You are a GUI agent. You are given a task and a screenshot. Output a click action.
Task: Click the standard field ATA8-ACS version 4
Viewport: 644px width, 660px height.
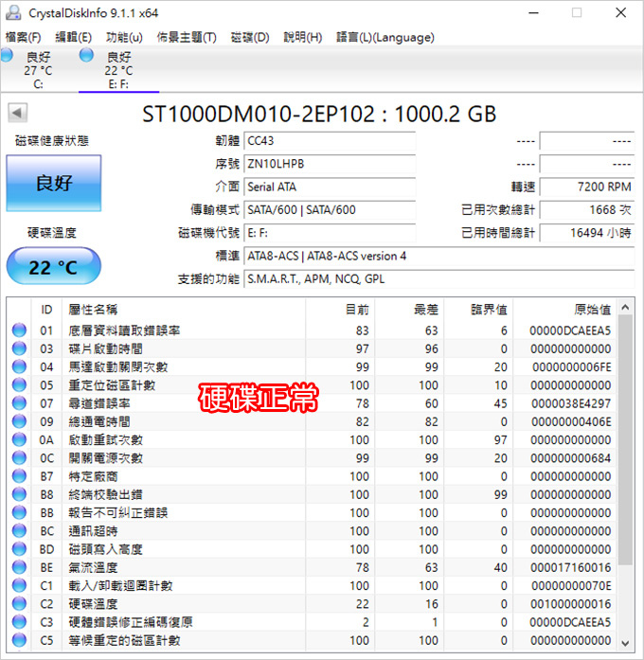pyautogui.click(x=439, y=256)
